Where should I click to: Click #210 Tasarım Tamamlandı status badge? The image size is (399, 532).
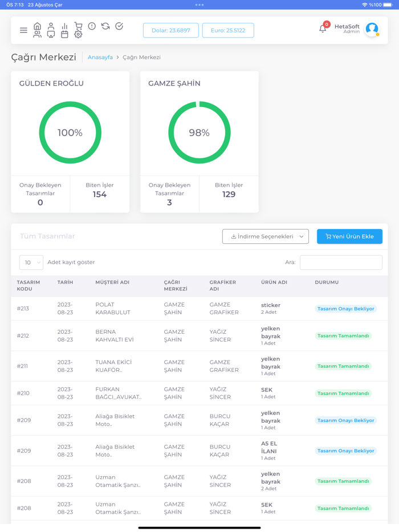343,393
